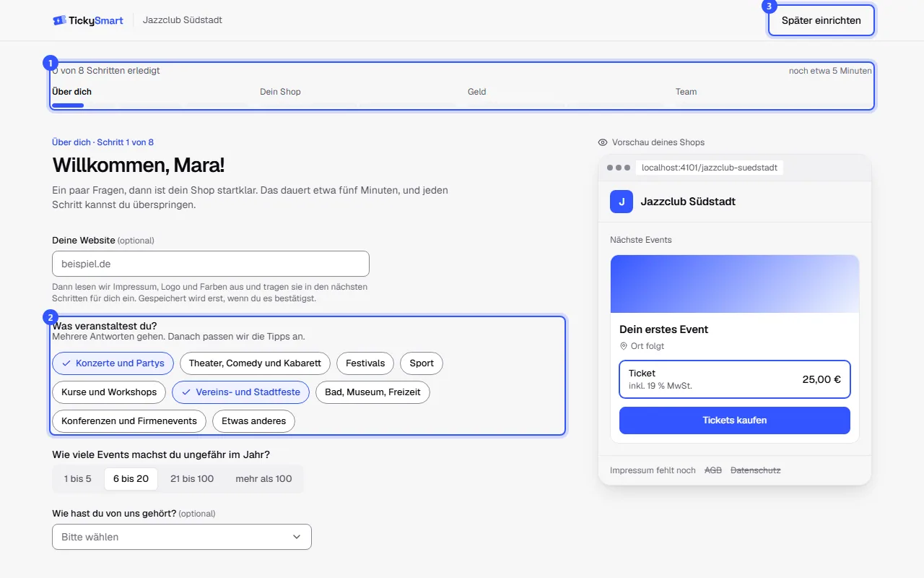Click the Dein erstes Event title
Screen dimensions: 924x578
(663, 329)
